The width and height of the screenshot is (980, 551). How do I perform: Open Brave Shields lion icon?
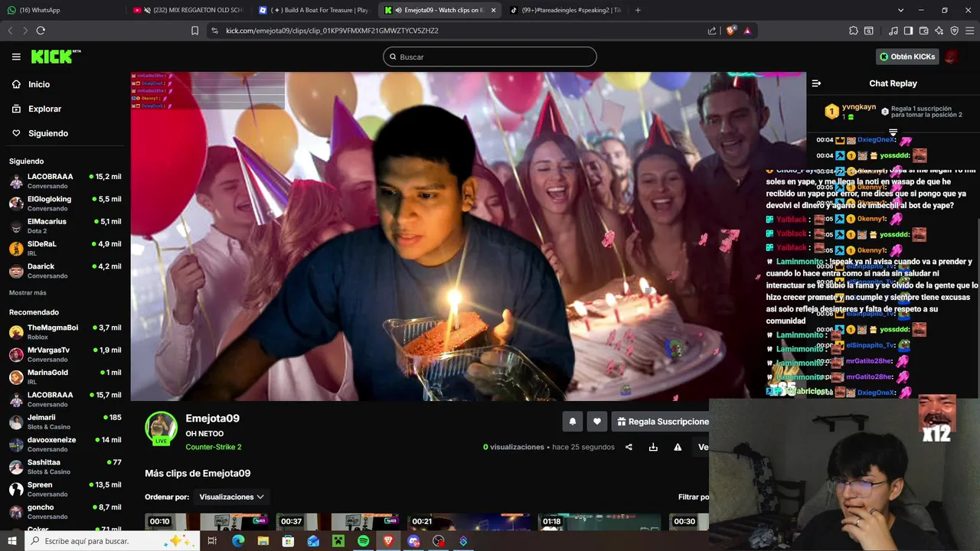[731, 31]
